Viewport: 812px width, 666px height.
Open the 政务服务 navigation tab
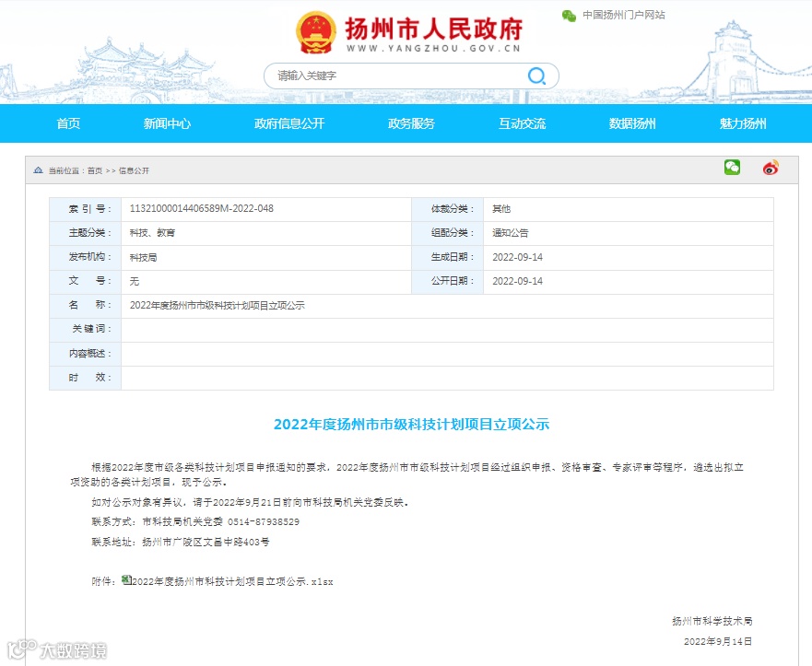point(411,123)
